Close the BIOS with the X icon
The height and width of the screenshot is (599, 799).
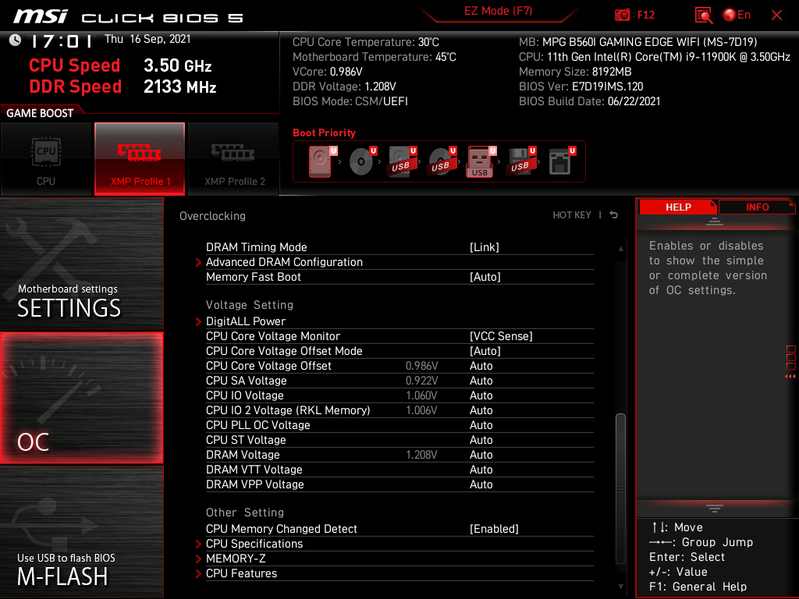[777, 15]
